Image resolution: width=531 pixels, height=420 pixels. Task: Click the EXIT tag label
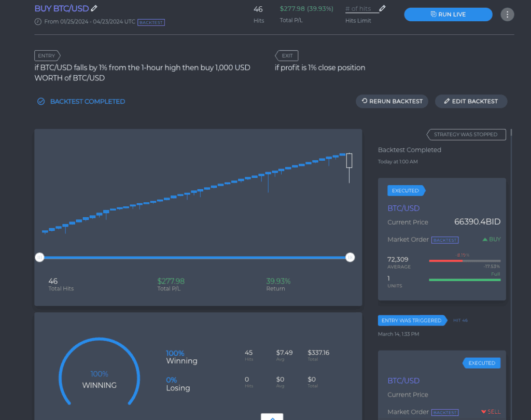286,55
